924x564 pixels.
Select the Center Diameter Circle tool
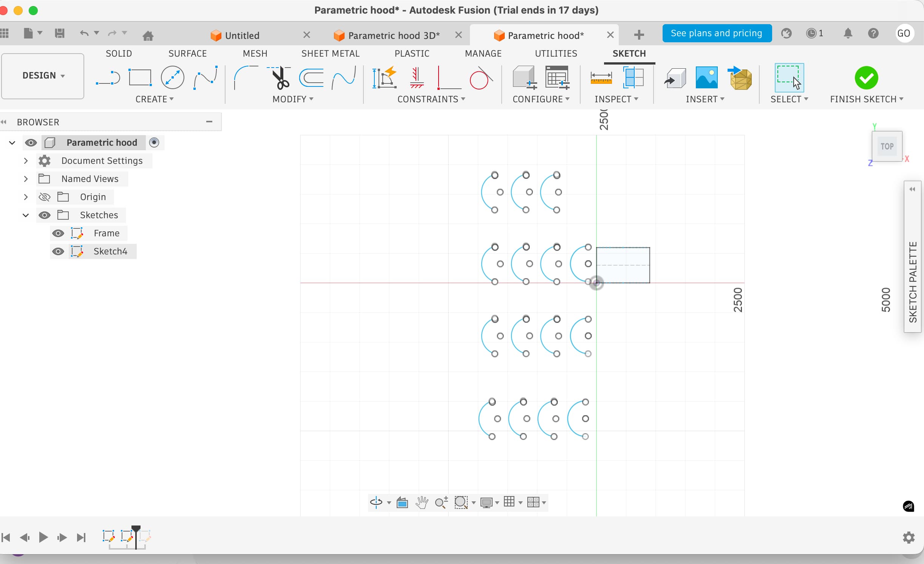(x=172, y=78)
